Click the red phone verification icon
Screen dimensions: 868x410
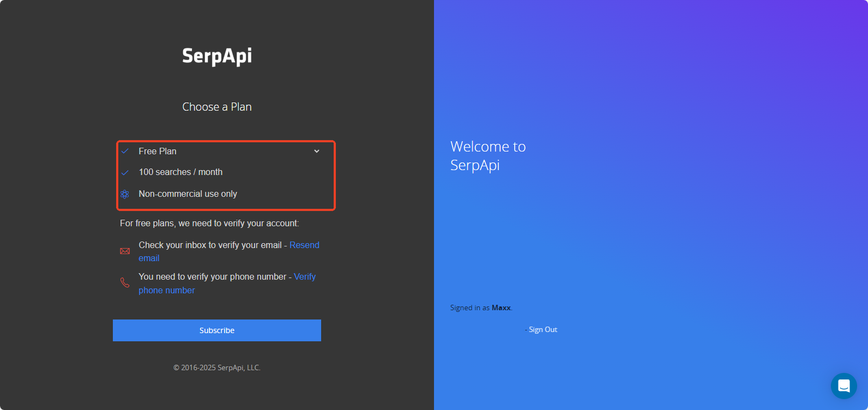click(125, 282)
